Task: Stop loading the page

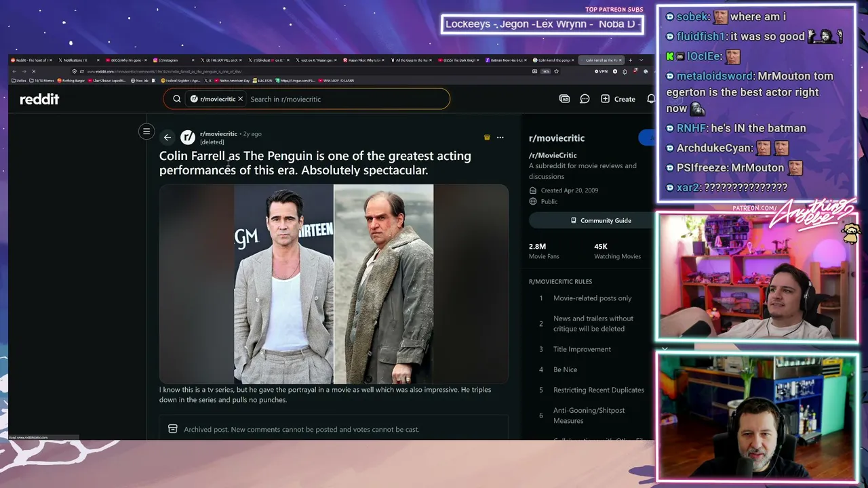Action: click(33, 71)
